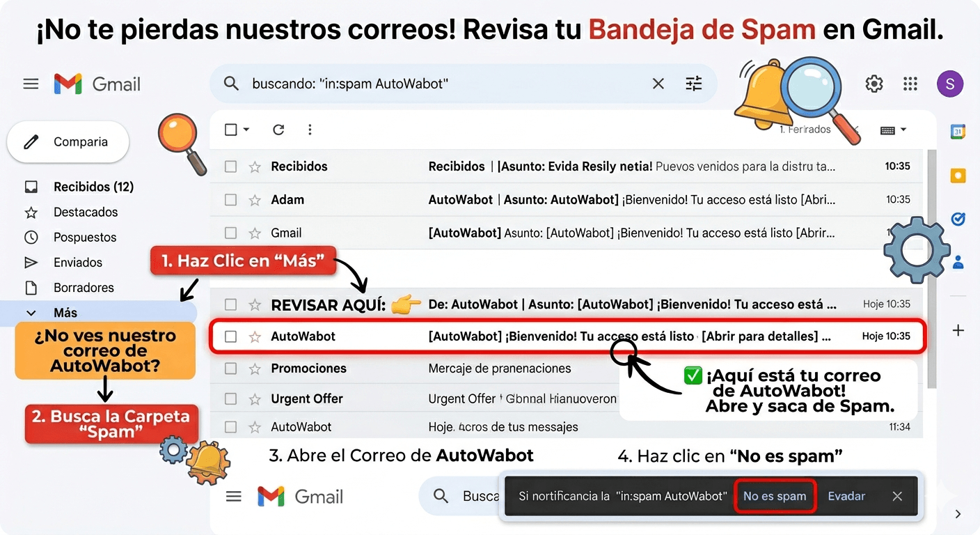Image resolution: width=980 pixels, height=535 pixels.
Task: Star the email from Adam
Action: (x=255, y=200)
